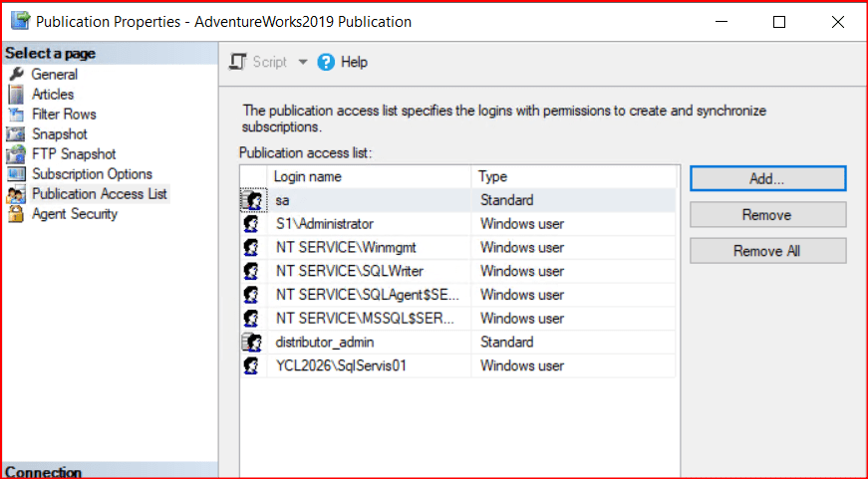Click the user icon beside distributor_admin
This screenshot has height=479, width=868.
[x=253, y=343]
